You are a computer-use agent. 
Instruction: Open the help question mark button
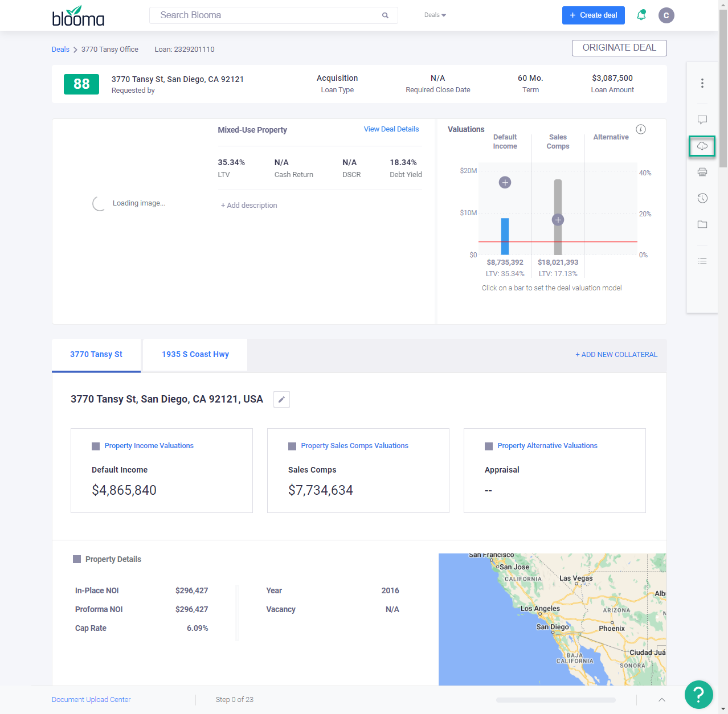[699, 695]
